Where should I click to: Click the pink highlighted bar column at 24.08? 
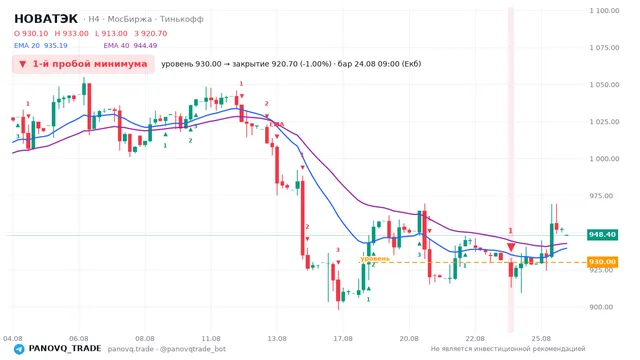click(x=511, y=170)
